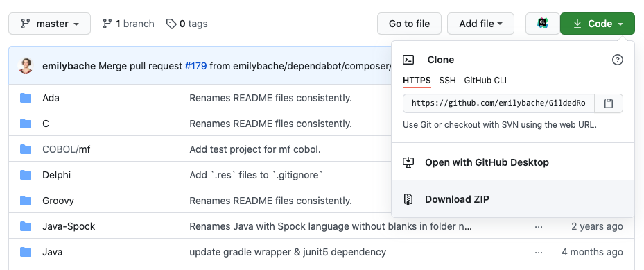Open the Groovy folder
The image size is (644, 270).
click(58, 201)
